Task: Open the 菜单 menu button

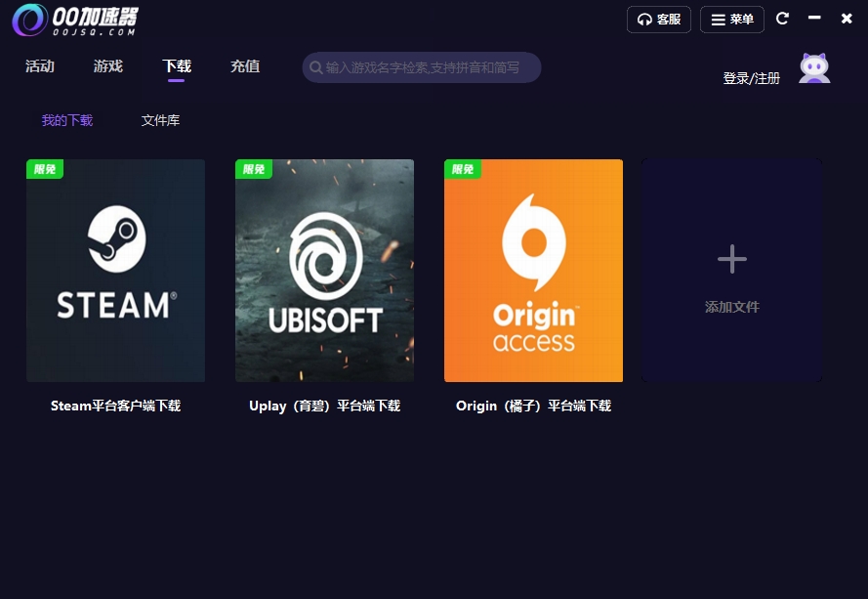Action: point(732,20)
